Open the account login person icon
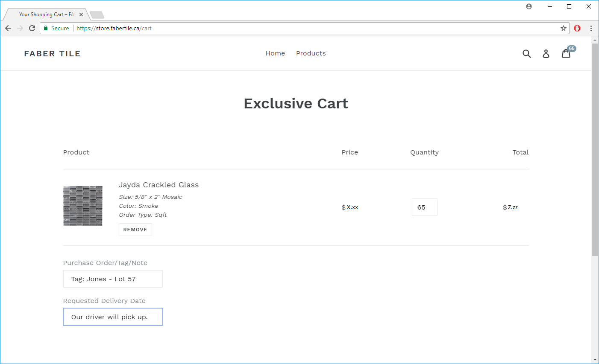This screenshot has width=599, height=364. click(x=546, y=54)
